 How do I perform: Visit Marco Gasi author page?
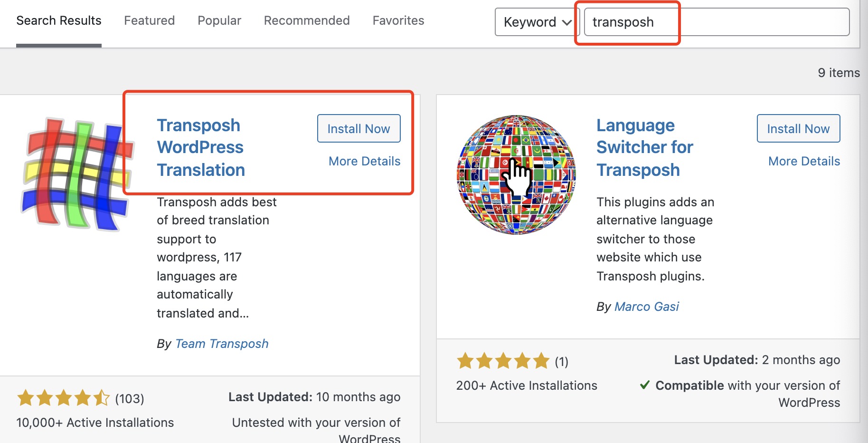pos(646,307)
